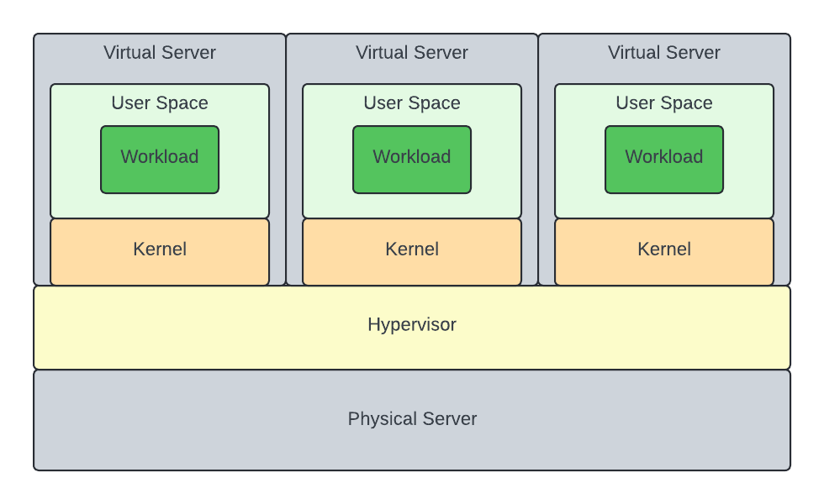Screen dimensions: 824x504
Task: Select the middle Virtual Server box
Action: [x=412, y=53]
